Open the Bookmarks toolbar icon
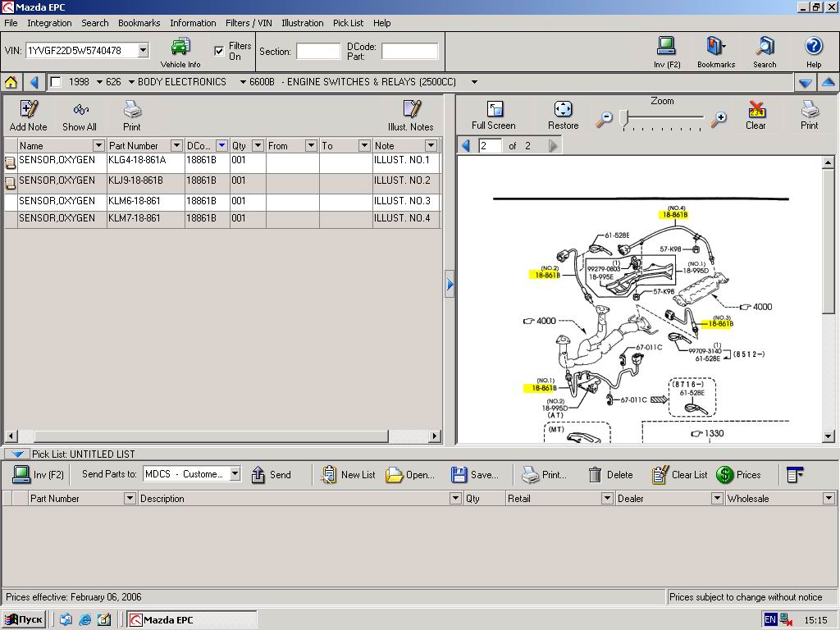Screen dimensions: 840x630 pyautogui.click(x=716, y=47)
